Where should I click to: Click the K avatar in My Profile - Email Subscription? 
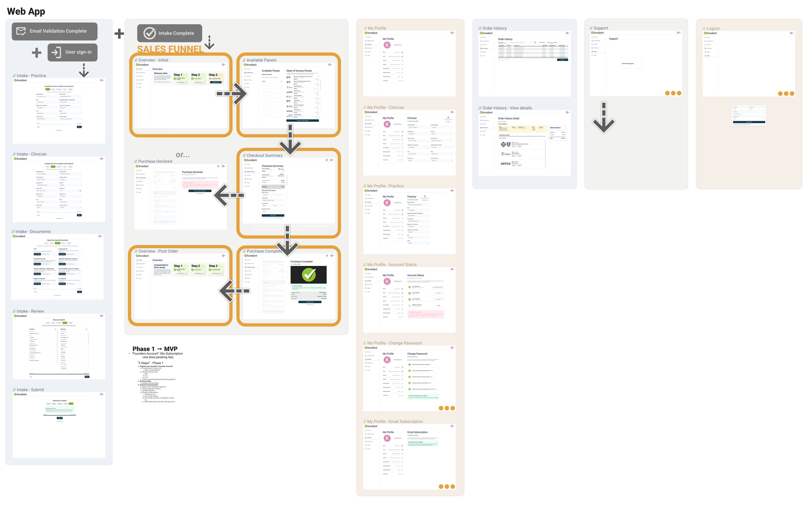(x=387, y=438)
